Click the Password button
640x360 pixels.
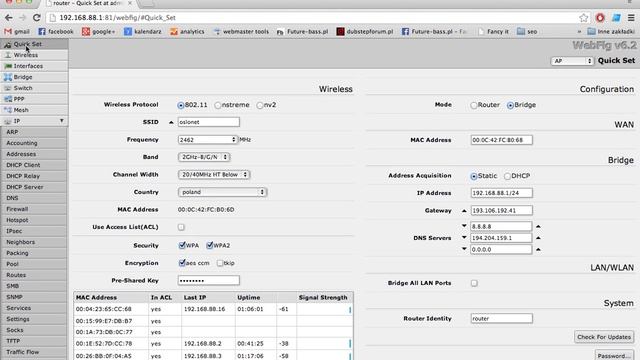click(x=614, y=356)
